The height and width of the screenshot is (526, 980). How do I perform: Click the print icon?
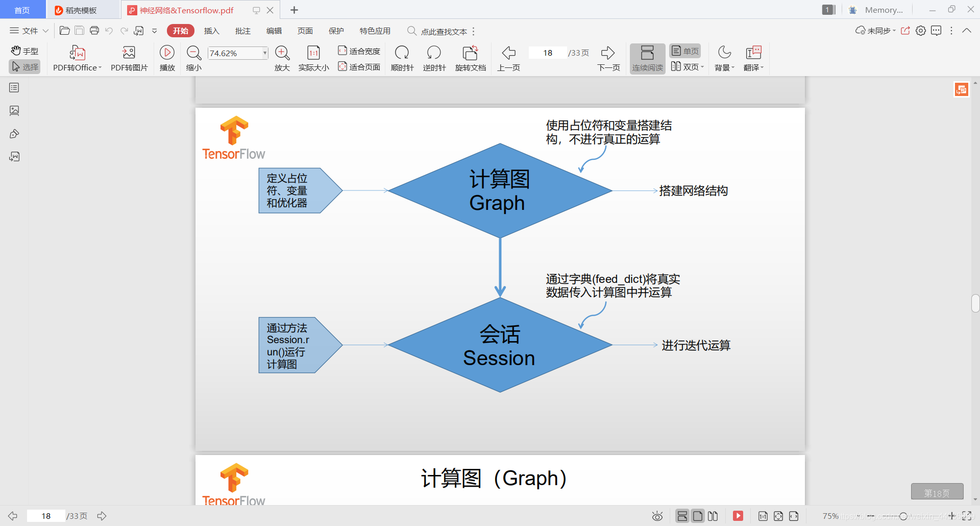[x=94, y=31]
